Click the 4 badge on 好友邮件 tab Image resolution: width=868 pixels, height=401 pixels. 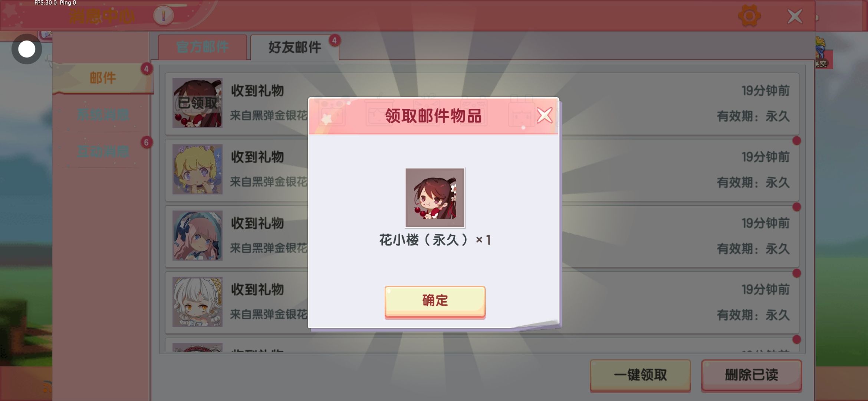334,40
